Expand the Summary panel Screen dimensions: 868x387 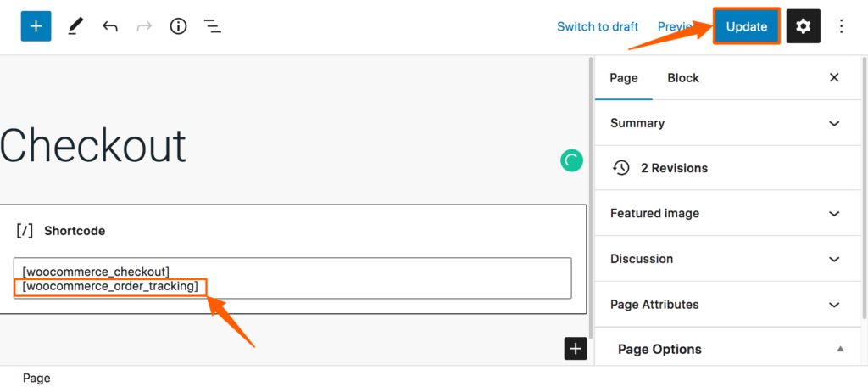[726, 123]
